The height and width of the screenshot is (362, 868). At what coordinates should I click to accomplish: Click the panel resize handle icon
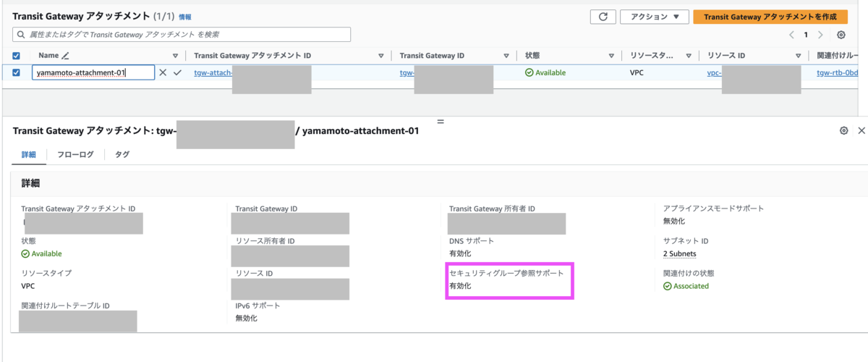pyautogui.click(x=440, y=121)
